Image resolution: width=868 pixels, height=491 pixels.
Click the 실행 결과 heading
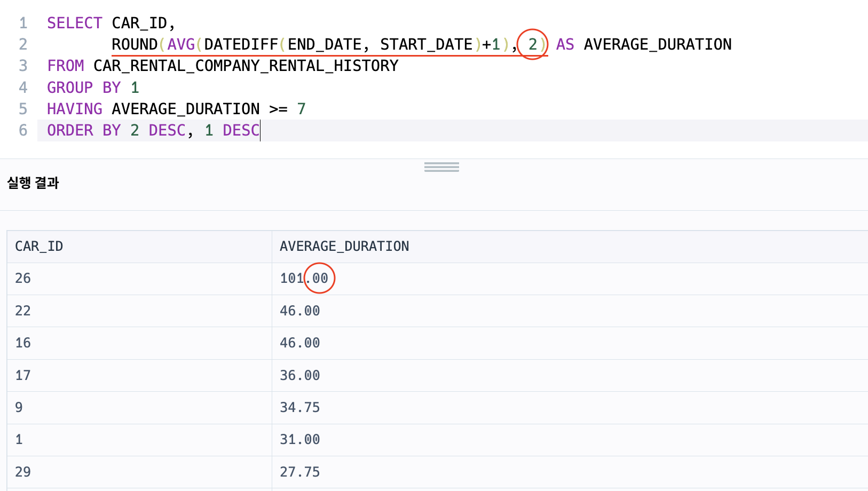pyautogui.click(x=33, y=183)
